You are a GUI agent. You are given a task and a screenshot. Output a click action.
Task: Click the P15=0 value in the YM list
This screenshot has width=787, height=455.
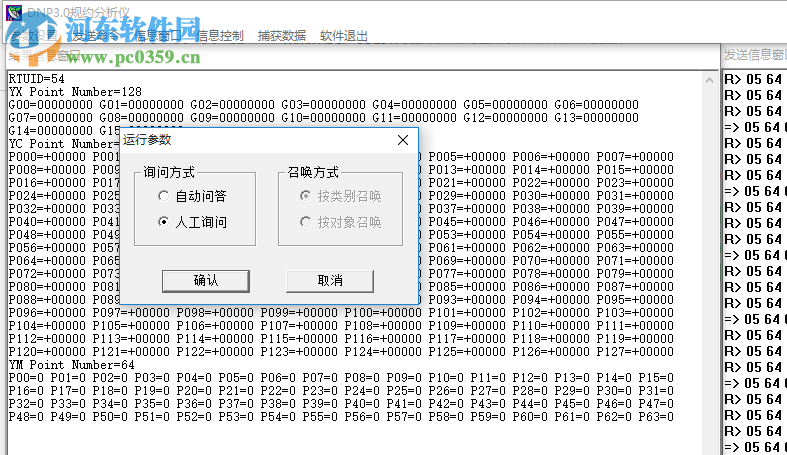(656, 378)
